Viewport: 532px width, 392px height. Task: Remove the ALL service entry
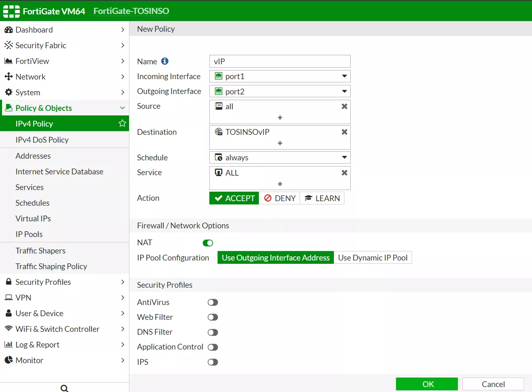[x=345, y=173]
